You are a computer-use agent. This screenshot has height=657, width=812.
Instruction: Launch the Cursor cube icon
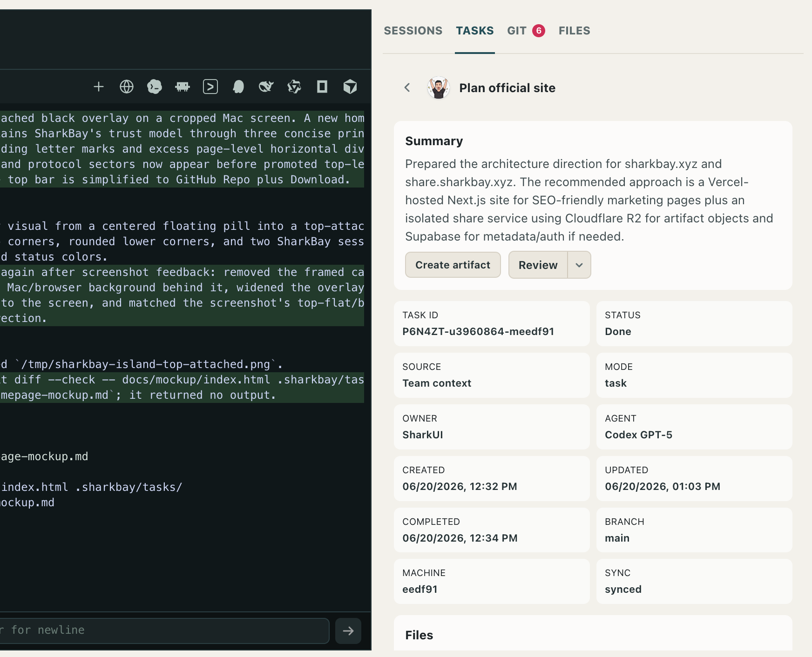tap(350, 87)
